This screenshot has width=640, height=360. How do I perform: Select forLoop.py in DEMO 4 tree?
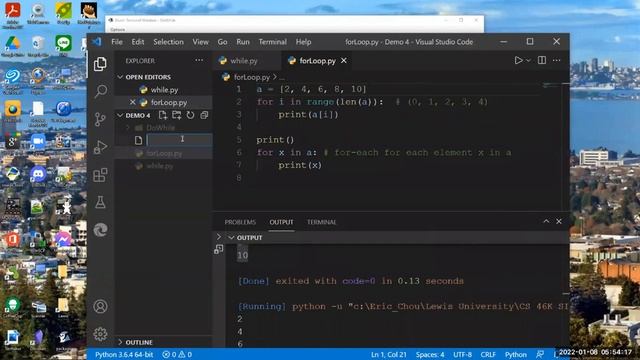pos(163,153)
